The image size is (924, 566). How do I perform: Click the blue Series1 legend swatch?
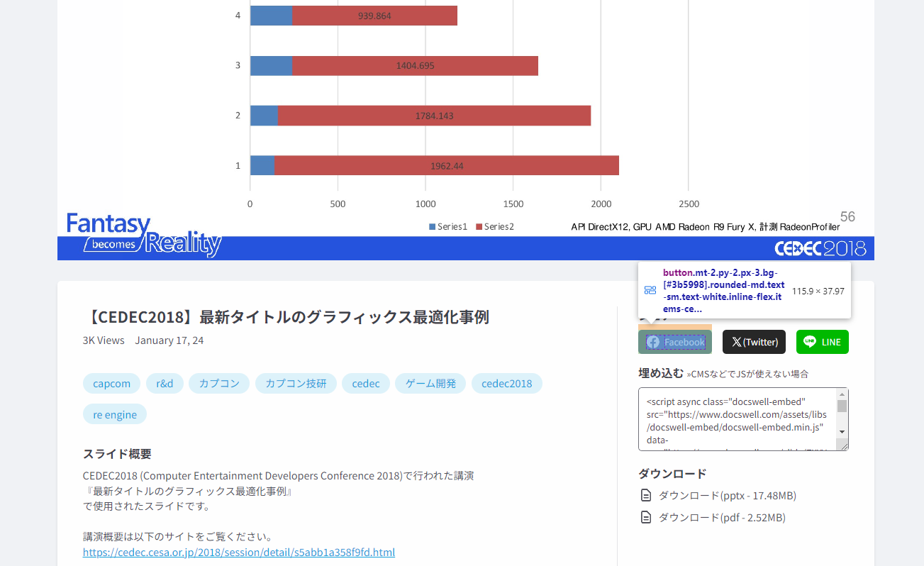pyautogui.click(x=433, y=227)
